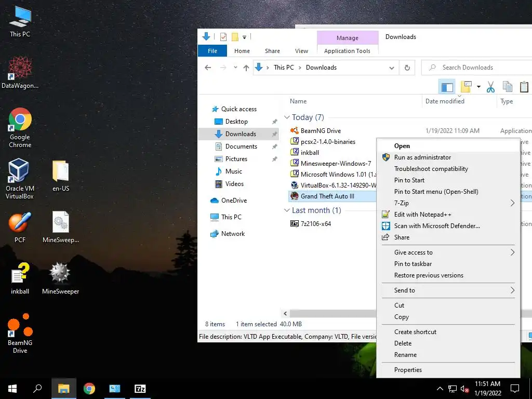Choose Restore previous versions entry
The height and width of the screenshot is (399, 532).
[448, 275]
